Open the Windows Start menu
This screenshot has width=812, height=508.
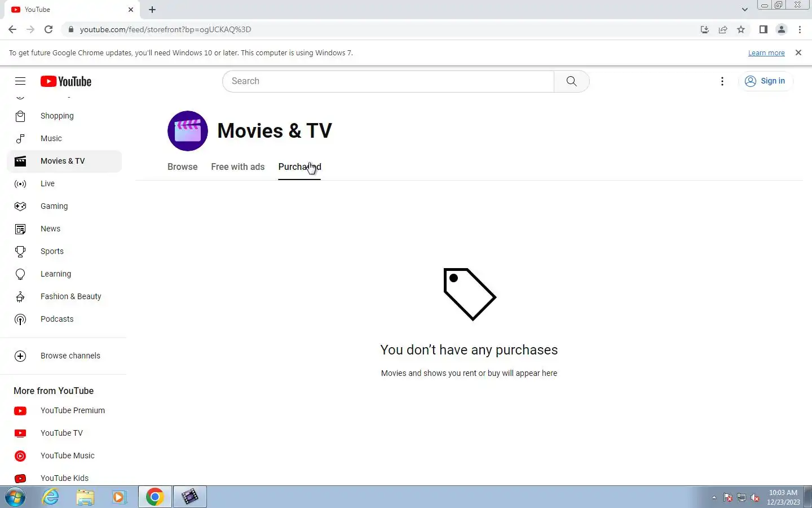point(15,497)
